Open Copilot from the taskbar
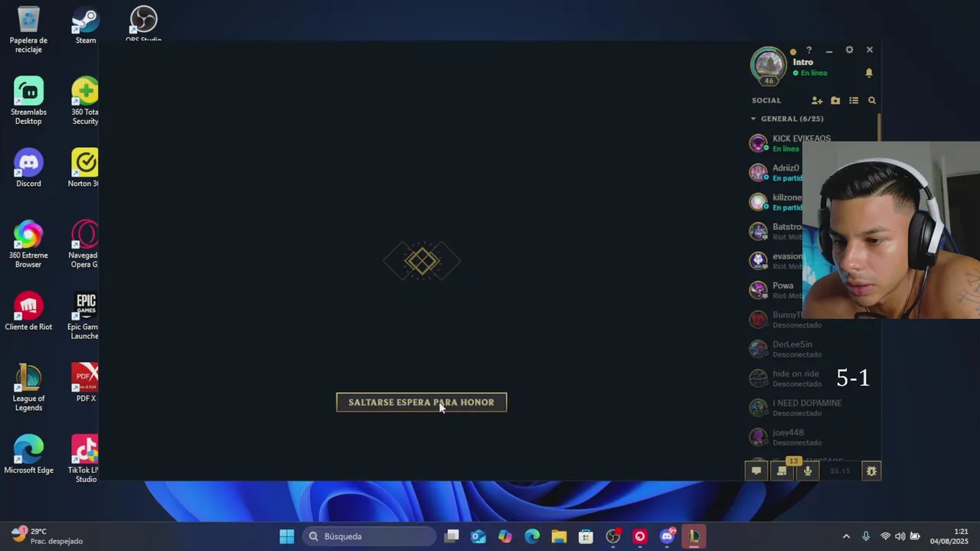This screenshot has width=980, height=551. pyautogui.click(x=505, y=536)
